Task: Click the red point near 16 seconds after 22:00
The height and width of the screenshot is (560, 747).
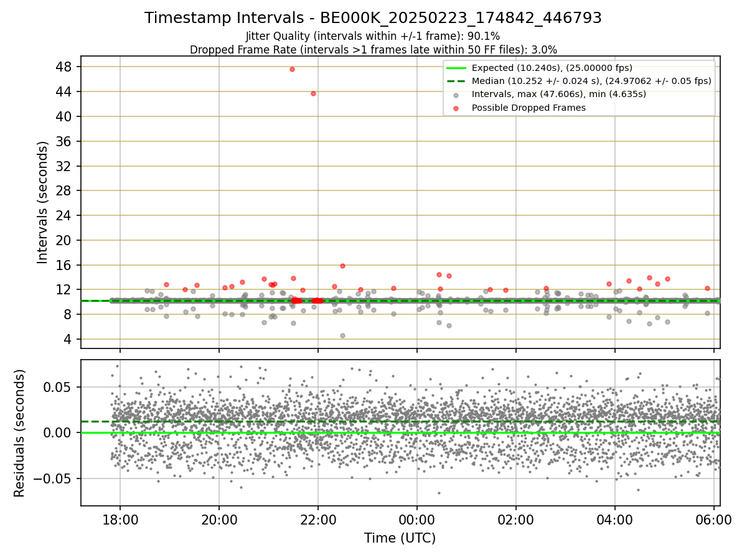Action: (x=342, y=266)
